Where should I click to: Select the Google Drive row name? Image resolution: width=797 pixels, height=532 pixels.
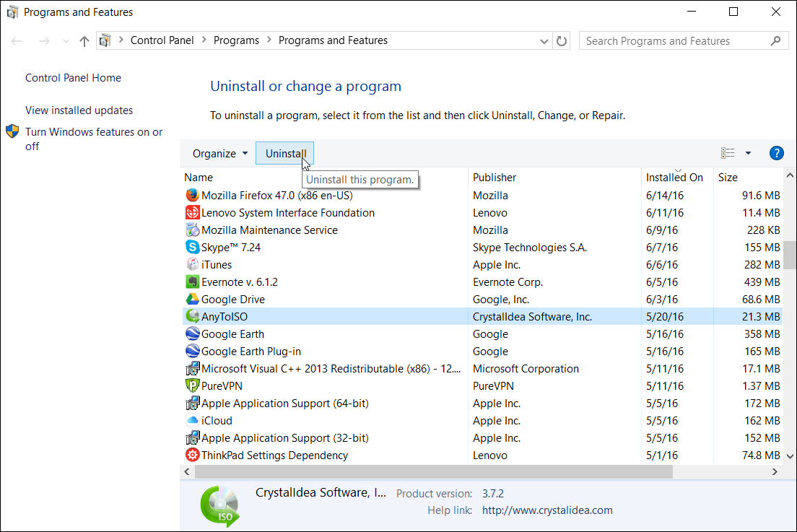(232, 300)
